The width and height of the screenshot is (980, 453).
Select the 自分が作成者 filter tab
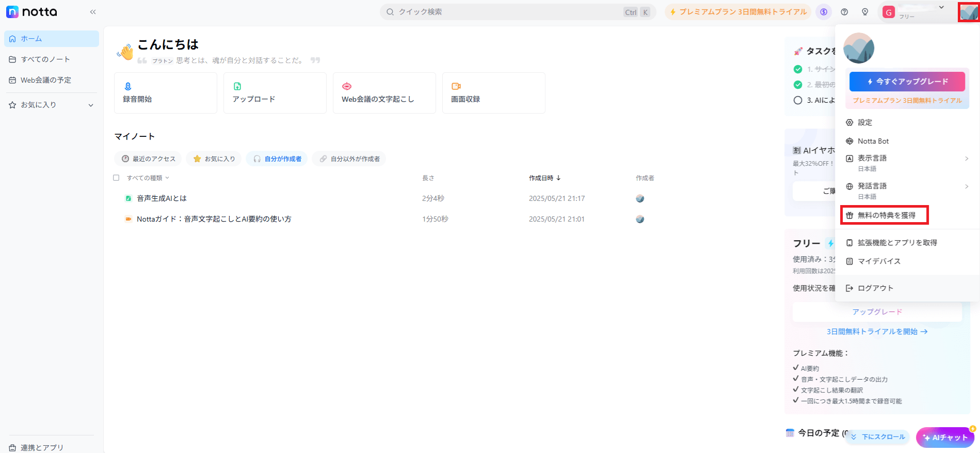(277, 159)
